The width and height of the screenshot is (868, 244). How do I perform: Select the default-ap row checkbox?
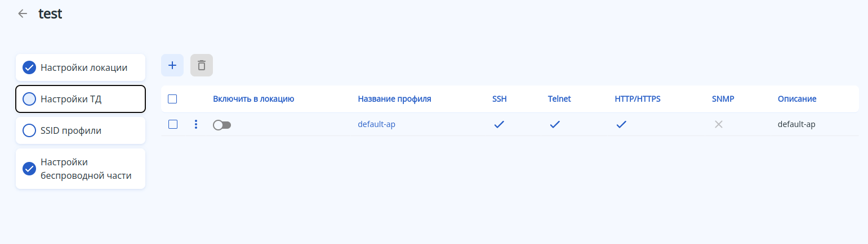click(173, 124)
